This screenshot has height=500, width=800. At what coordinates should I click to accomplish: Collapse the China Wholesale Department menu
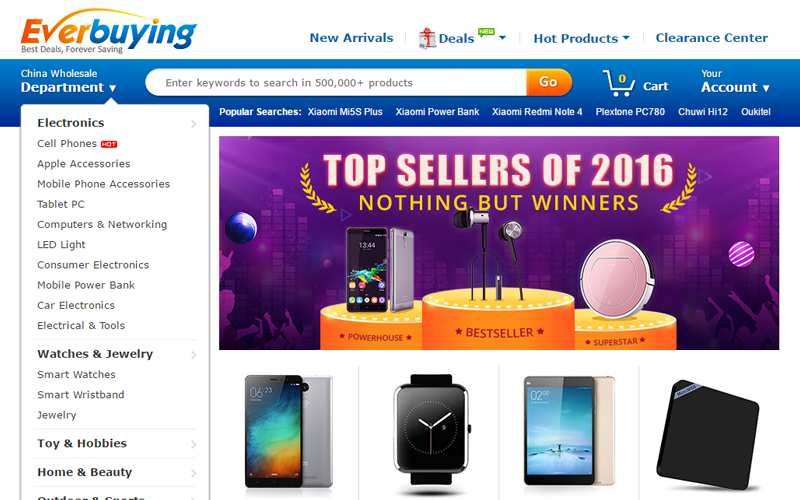click(68, 81)
